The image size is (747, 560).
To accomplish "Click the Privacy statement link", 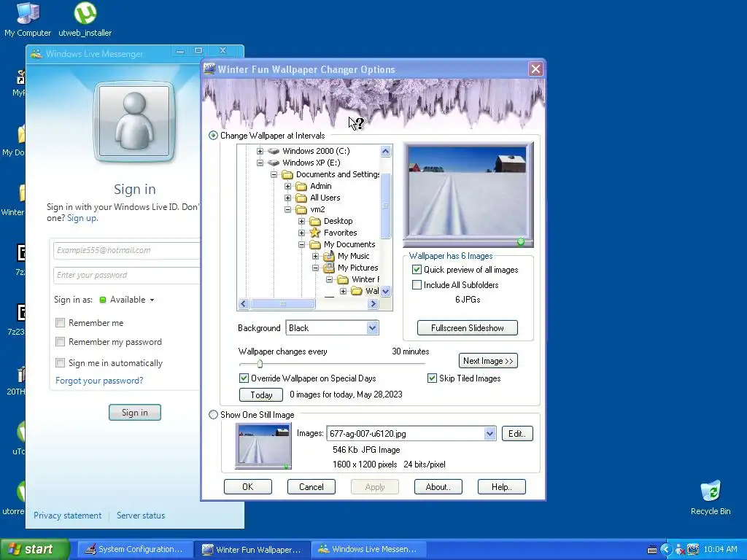I will coord(67,516).
